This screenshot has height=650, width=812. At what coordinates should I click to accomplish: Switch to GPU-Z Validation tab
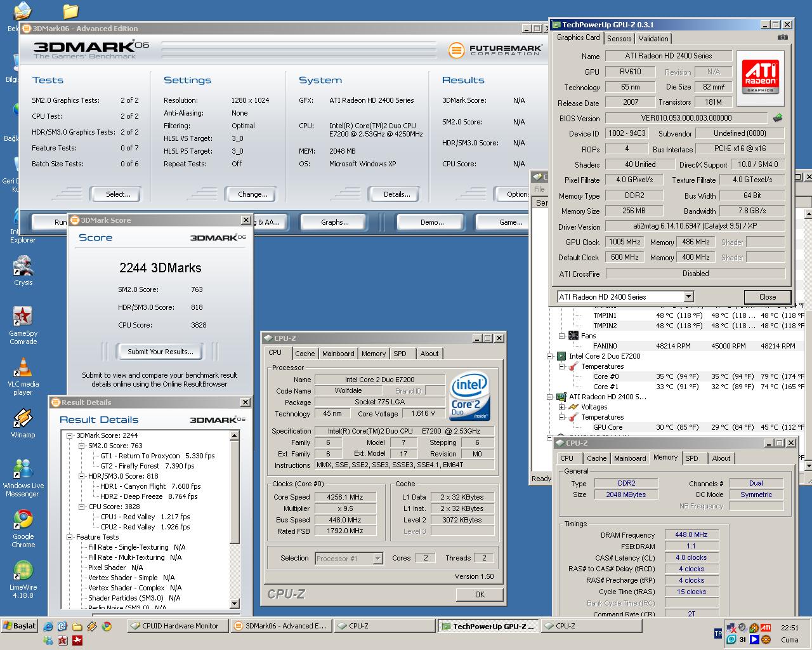[653, 38]
